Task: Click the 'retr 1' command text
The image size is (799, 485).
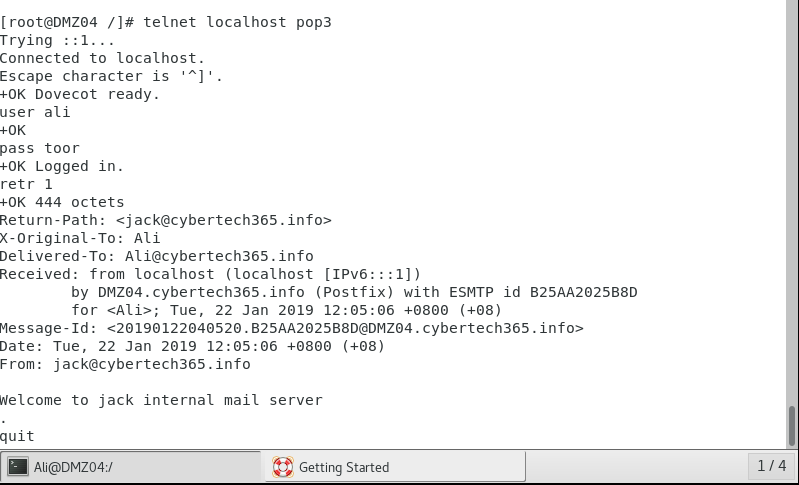Action: coord(26,184)
